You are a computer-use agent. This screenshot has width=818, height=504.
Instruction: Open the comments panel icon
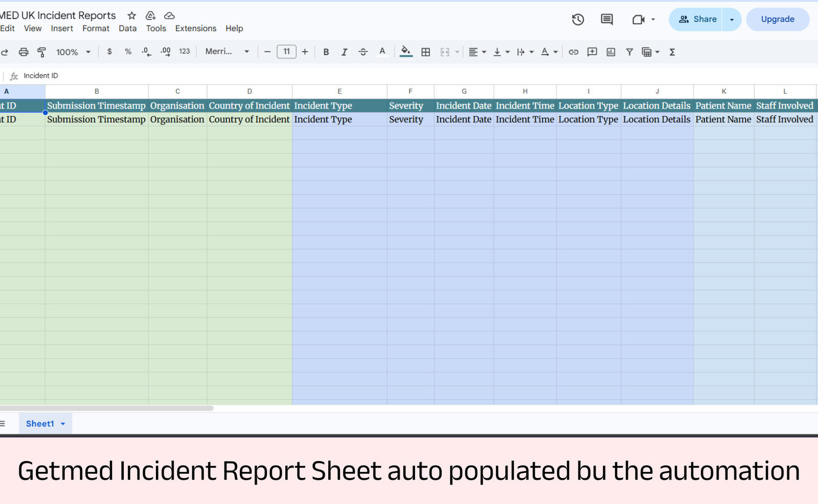pyautogui.click(x=607, y=19)
